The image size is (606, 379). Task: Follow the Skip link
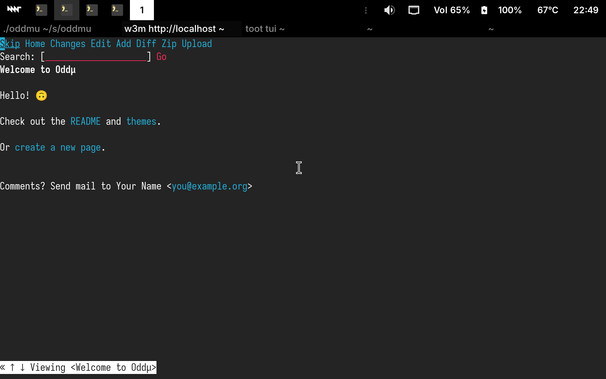(x=10, y=44)
